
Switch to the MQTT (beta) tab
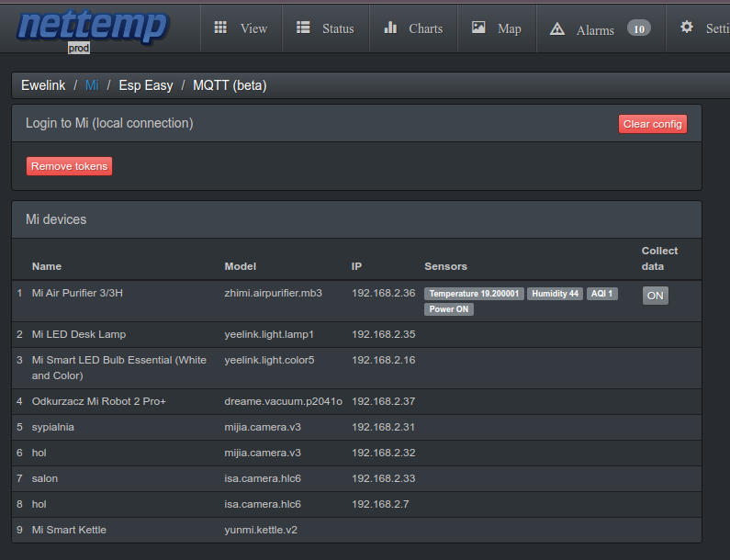click(230, 85)
